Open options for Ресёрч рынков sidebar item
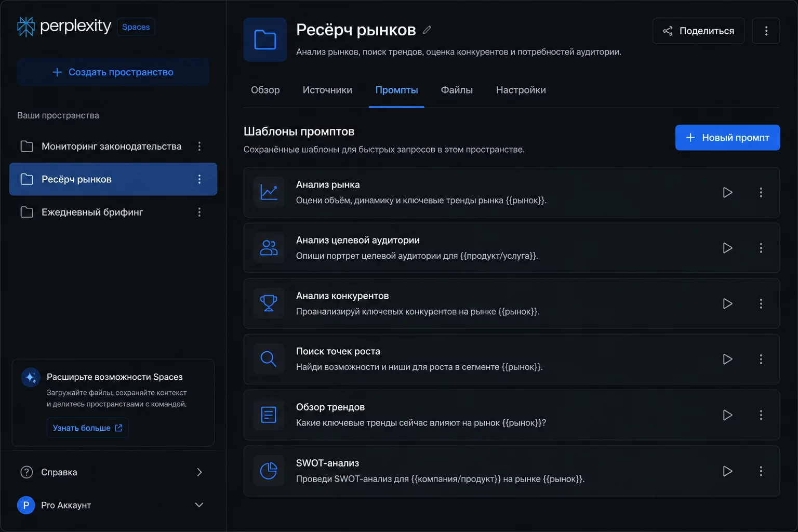Viewport: 798px width, 532px height. click(199, 179)
